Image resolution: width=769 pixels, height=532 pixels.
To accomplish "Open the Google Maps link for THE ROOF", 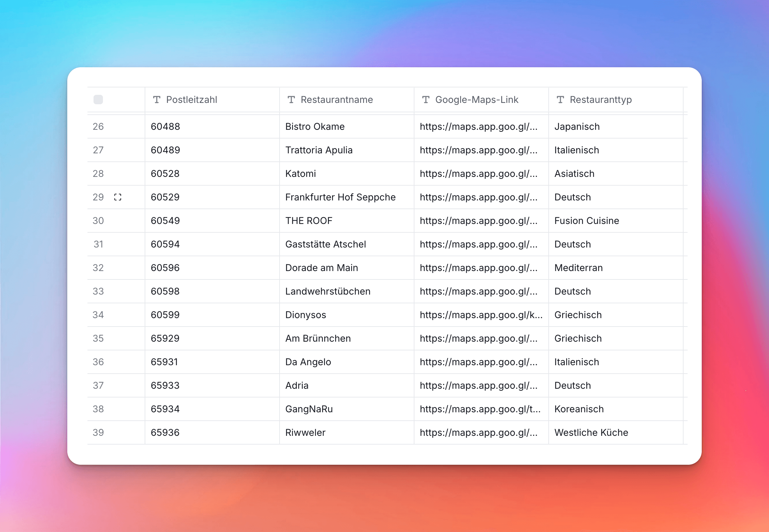I will tap(479, 221).
